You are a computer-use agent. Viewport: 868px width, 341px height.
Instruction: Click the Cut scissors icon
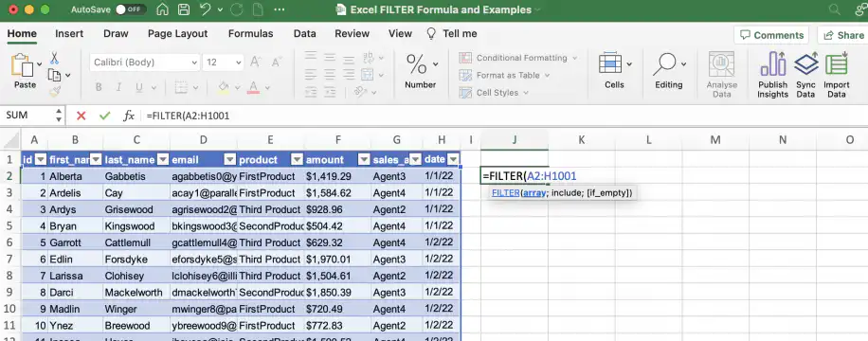coord(54,58)
